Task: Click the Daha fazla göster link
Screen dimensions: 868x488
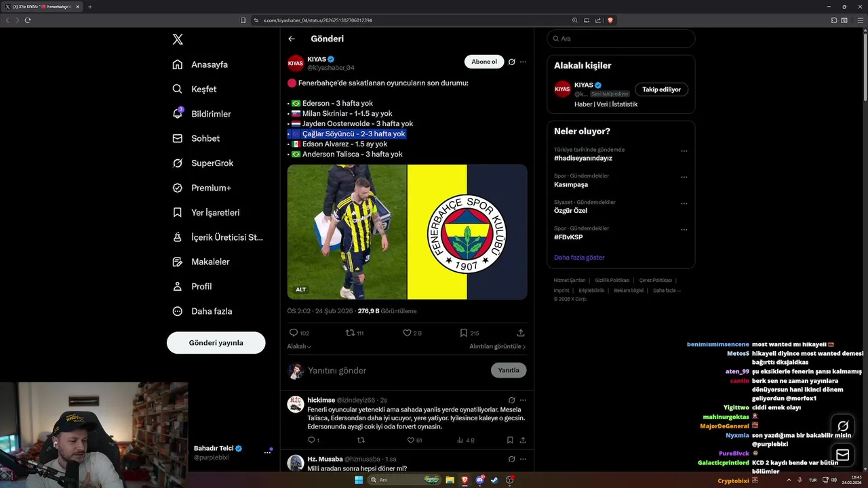Action: tap(579, 258)
